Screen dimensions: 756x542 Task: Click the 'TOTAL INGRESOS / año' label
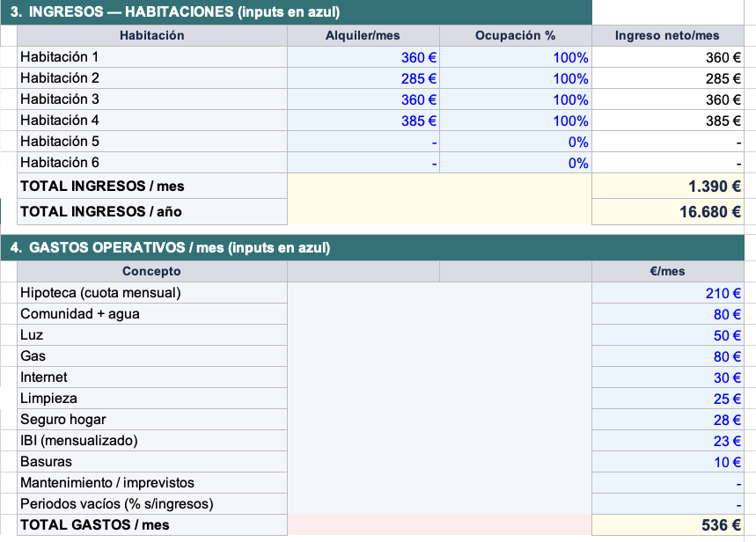100,212
